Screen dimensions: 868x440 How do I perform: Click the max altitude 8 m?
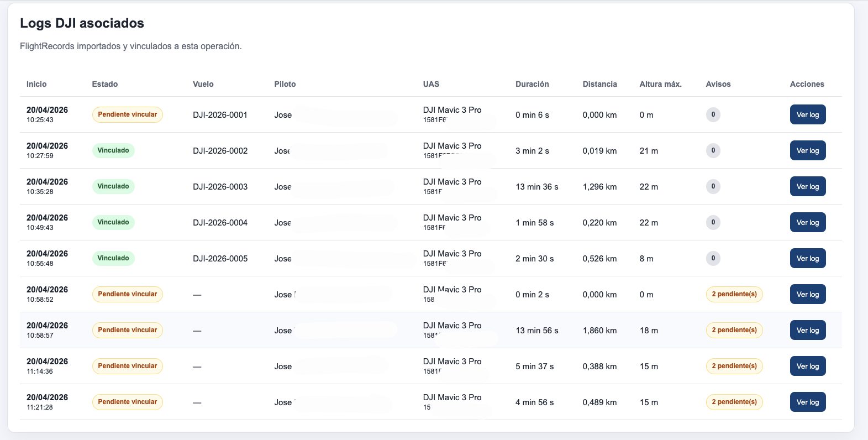[x=646, y=259]
